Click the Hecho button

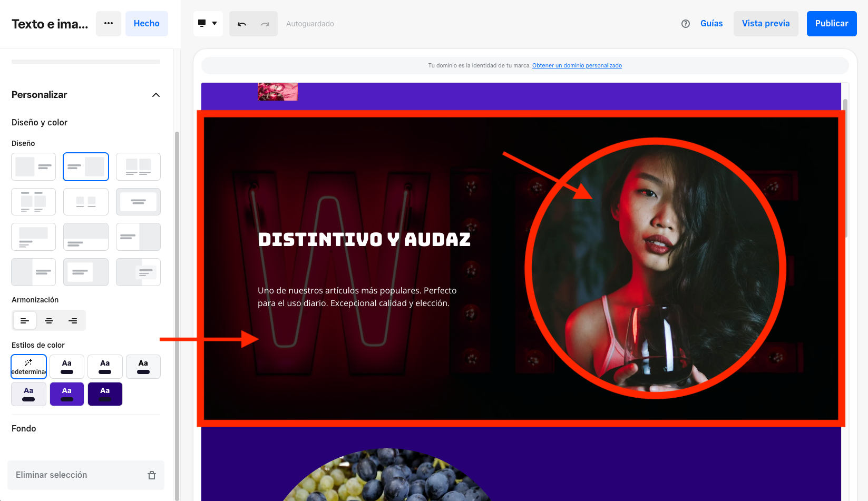147,24
